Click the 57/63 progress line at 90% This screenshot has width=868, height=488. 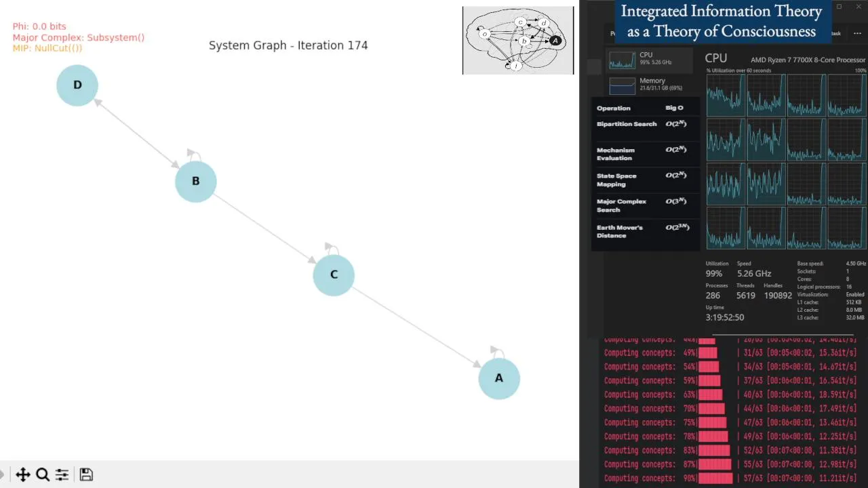point(731,479)
